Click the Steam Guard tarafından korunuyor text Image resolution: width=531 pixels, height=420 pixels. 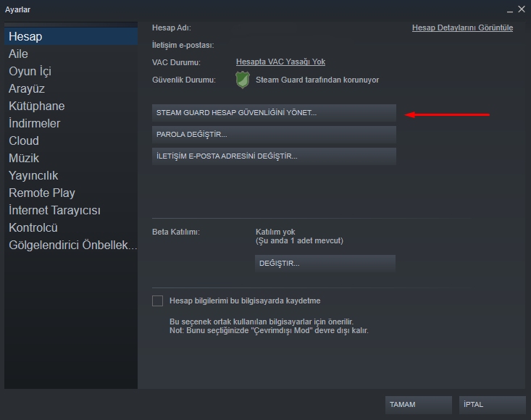(317, 80)
